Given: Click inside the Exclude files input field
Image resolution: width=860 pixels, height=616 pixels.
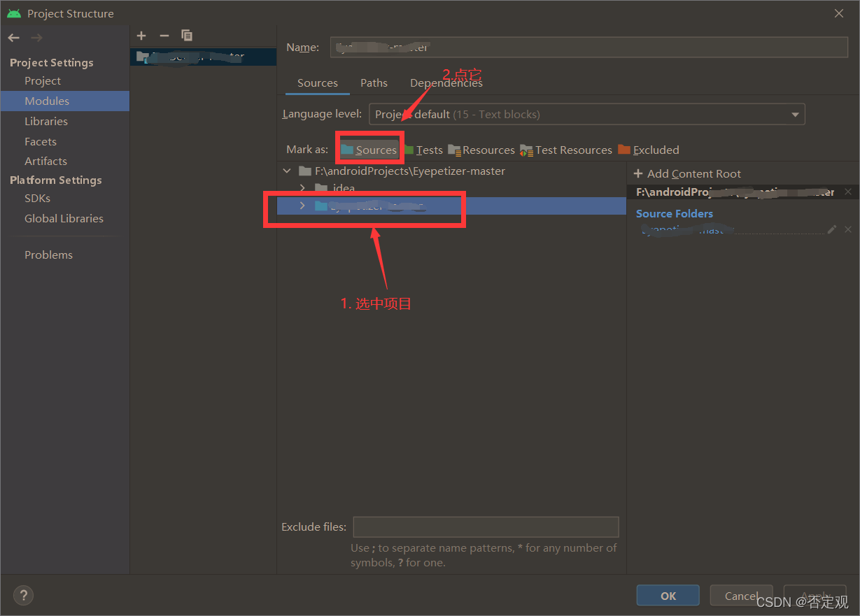Looking at the screenshot, I should [486, 527].
